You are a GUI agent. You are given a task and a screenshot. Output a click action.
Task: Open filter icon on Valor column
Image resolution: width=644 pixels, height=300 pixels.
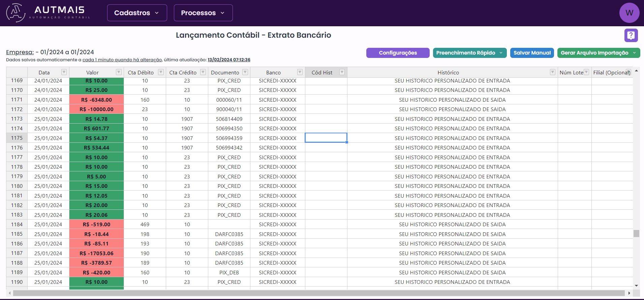click(119, 72)
